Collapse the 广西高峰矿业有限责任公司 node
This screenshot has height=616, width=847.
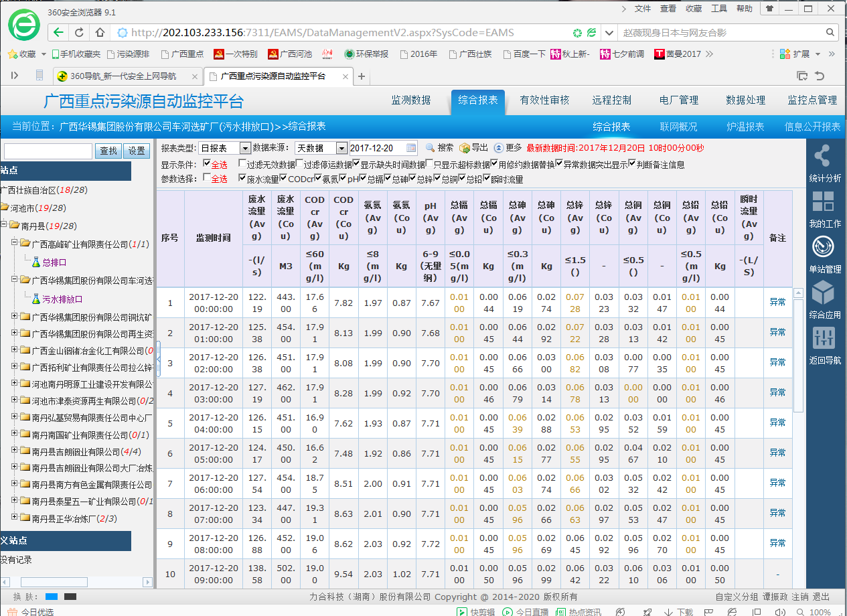(15, 244)
